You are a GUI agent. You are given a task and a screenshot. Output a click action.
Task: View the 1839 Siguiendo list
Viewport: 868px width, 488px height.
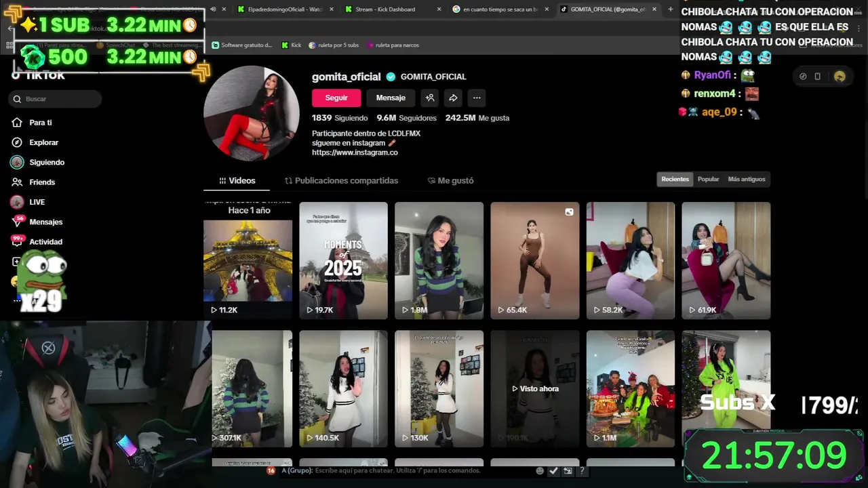pyautogui.click(x=340, y=118)
